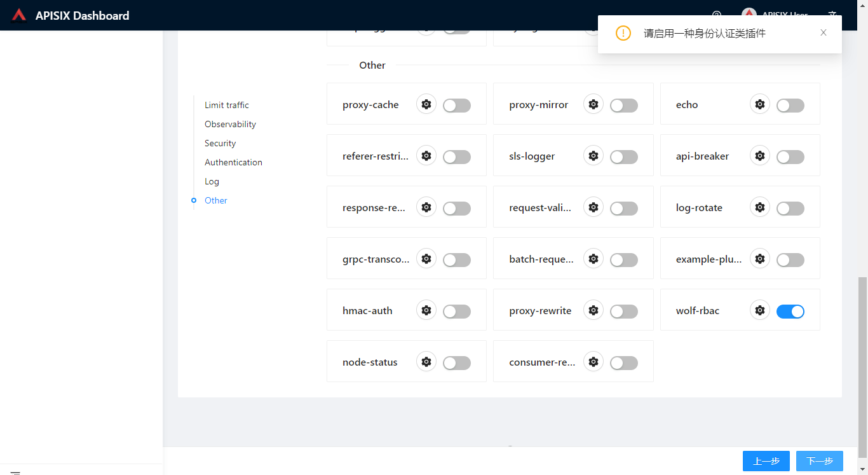Screen dimensions: 868x475
Task: Click the 上一步 button
Action: click(766, 461)
